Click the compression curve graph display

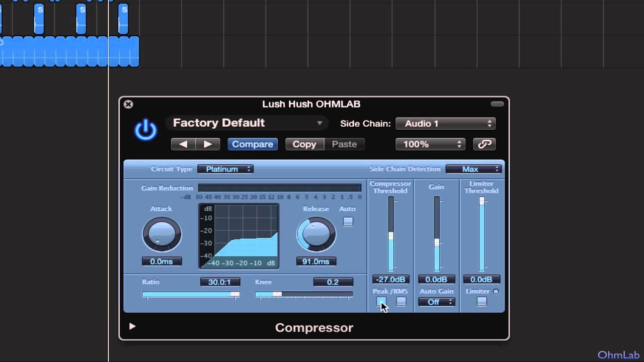click(239, 236)
